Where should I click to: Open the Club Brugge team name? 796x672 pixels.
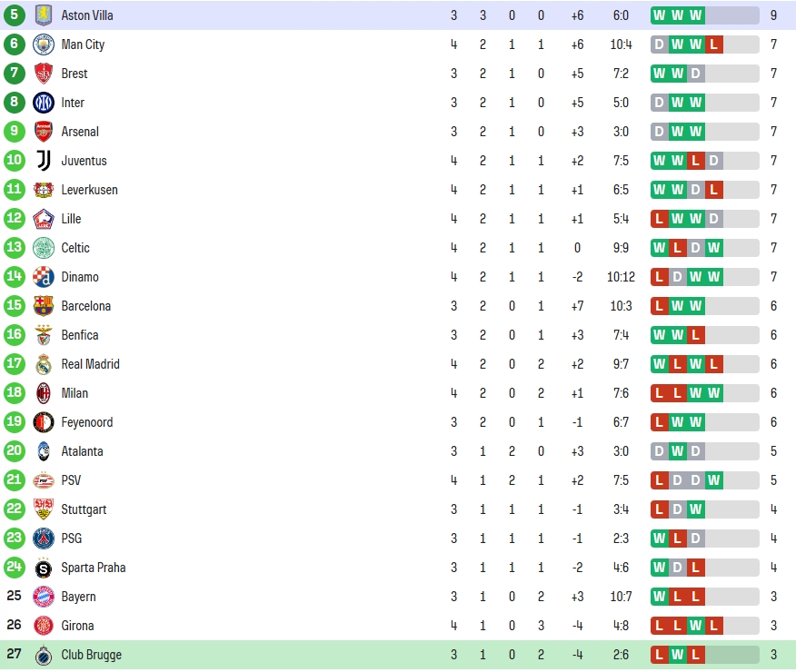[x=92, y=655]
